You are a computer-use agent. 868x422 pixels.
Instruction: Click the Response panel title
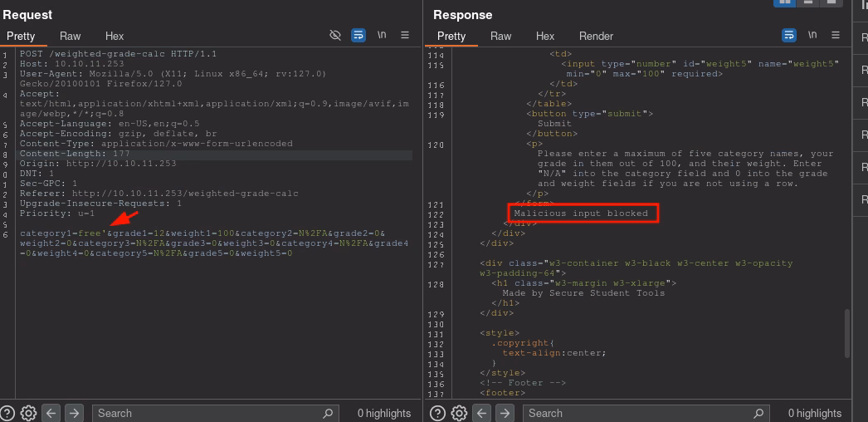463,15
